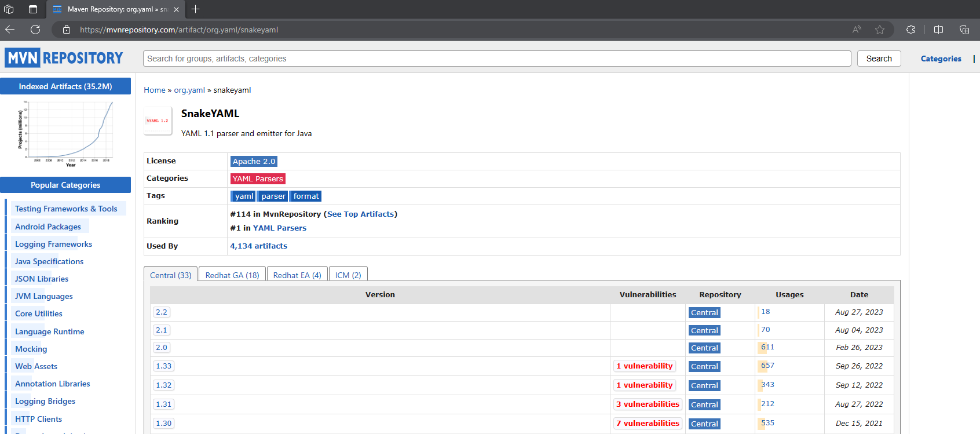Open the 657 usages link

coord(767,366)
